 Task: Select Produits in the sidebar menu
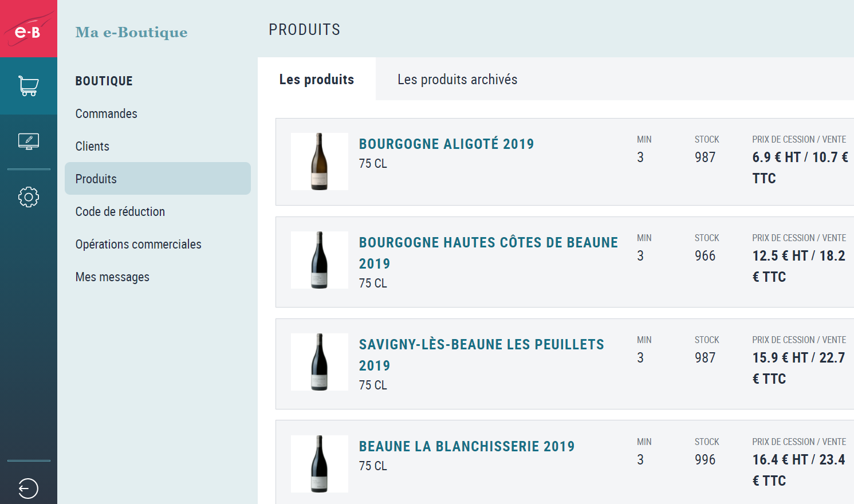(158, 179)
